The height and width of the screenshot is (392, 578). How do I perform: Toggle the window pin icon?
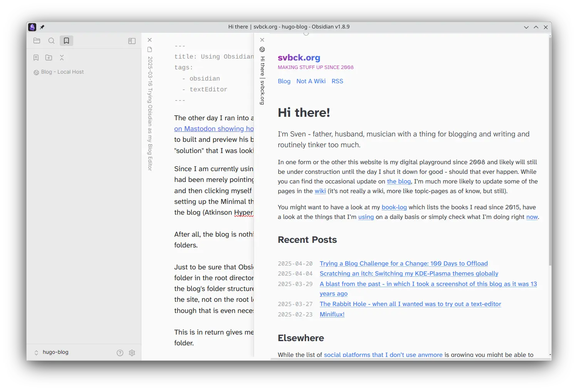click(42, 27)
